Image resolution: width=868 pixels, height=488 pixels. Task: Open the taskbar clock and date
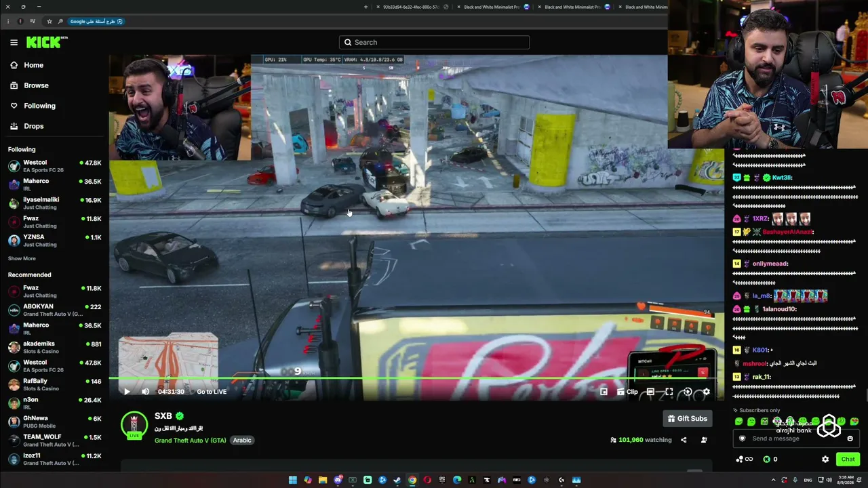845,480
